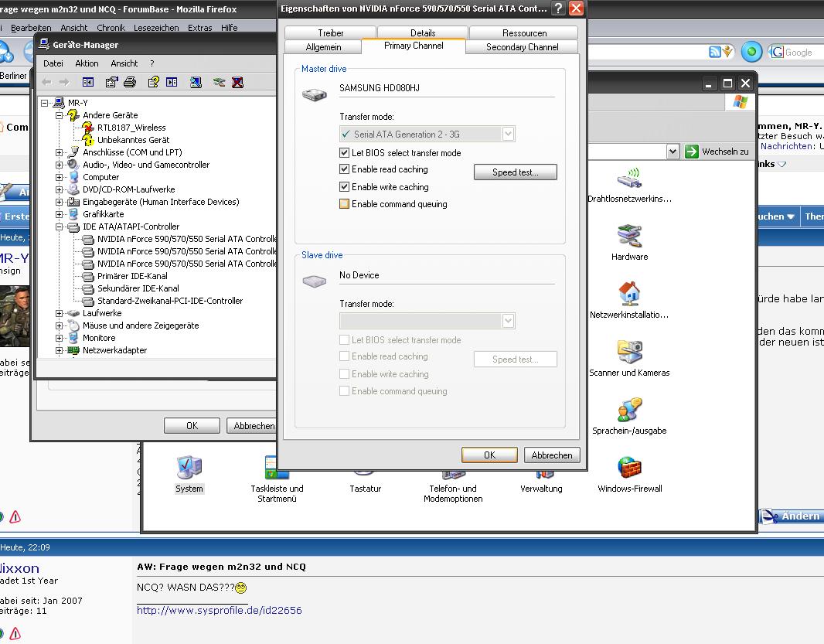Expand the Anschlüsse (COM und LPT) node
This screenshot has height=644, width=824.
click(59, 152)
